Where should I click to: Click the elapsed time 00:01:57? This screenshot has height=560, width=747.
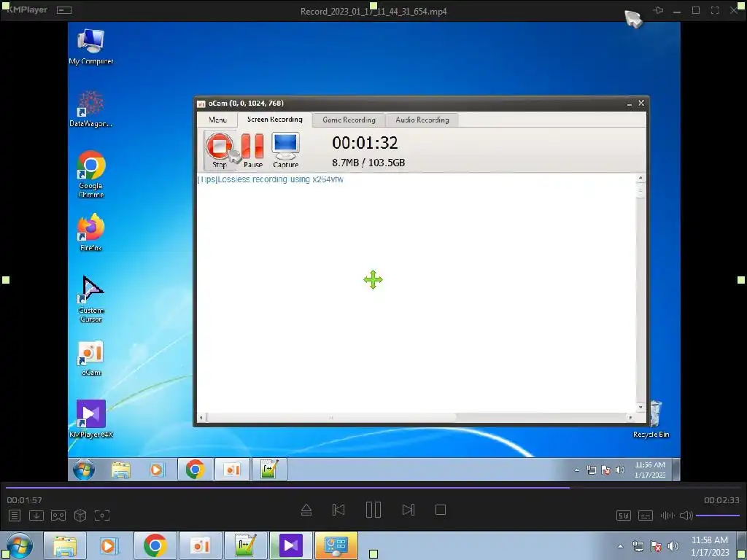tap(24, 500)
